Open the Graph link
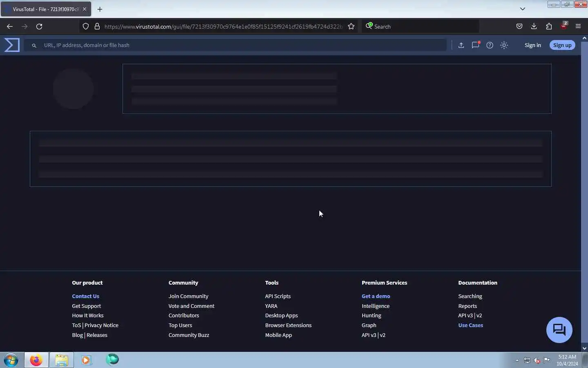This screenshot has height=368, width=588. pyautogui.click(x=369, y=325)
